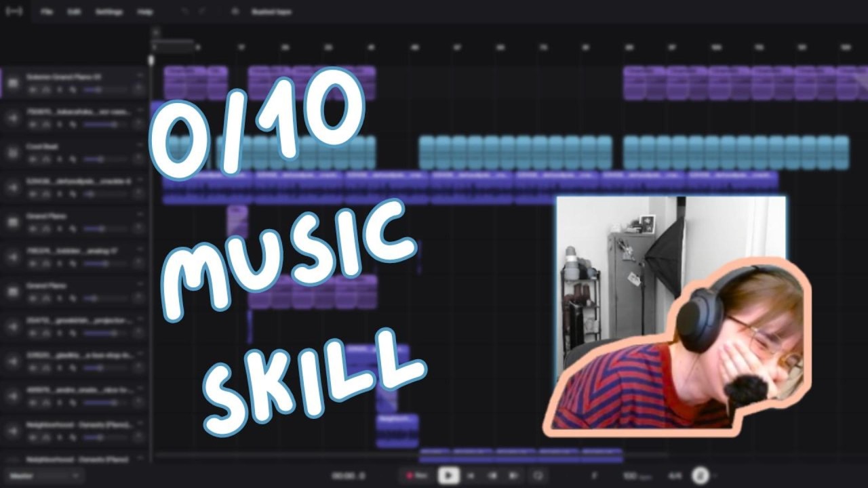Toggle the metronome icon at the bottom right

point(700,475)
